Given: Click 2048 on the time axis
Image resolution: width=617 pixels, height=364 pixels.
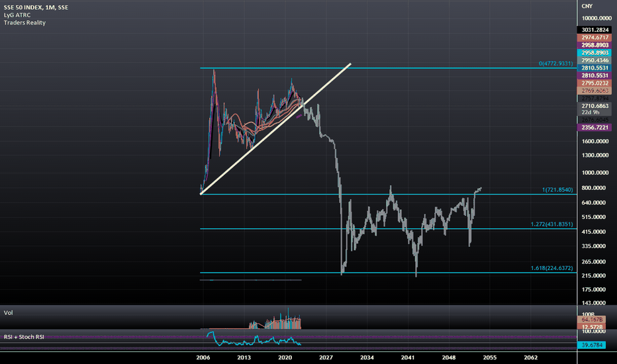Looking at the screenshot, I should pyautogui.click(x=449, y=357).
